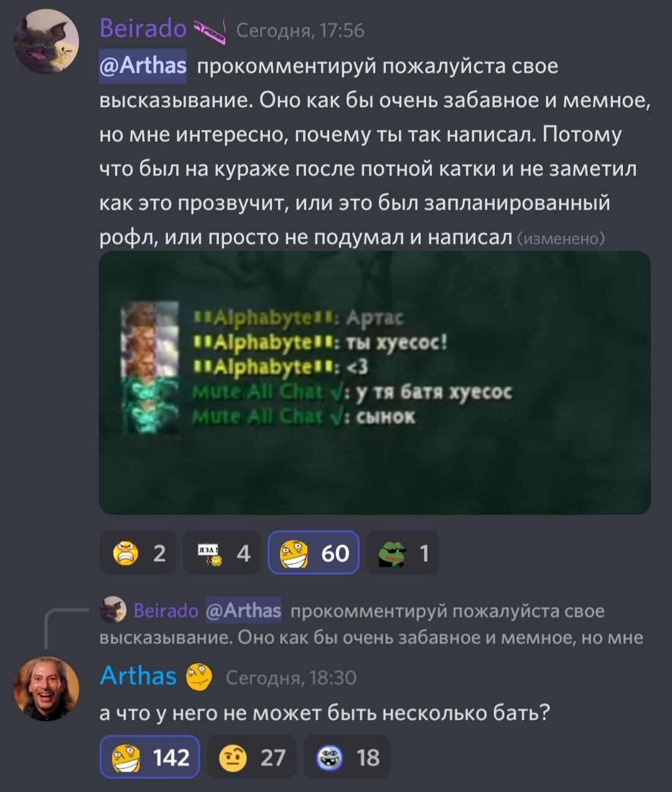Click @Arthas mention in the reply preview

pos(243,610)
